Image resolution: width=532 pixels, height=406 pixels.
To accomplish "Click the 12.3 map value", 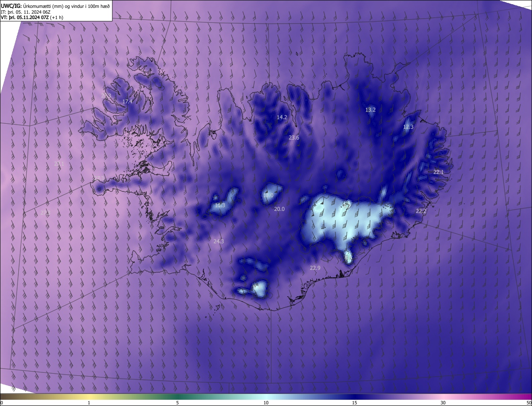I will [x=408, y=127].
